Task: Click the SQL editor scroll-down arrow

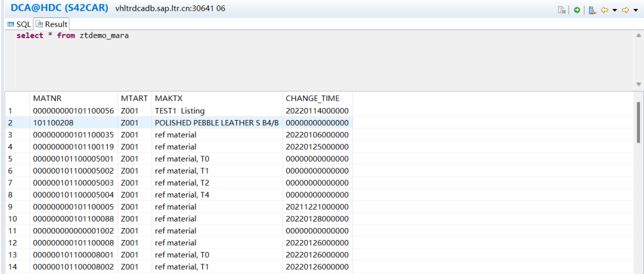Action: click(x=638, y=84)
